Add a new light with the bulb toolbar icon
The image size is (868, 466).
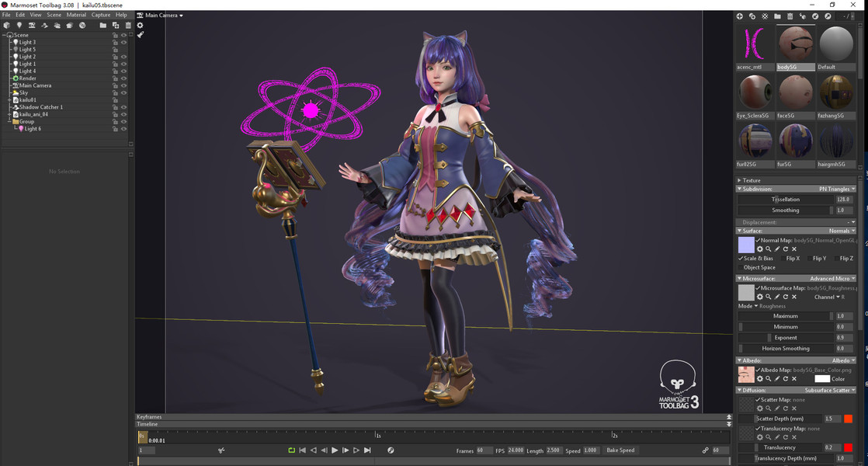pyautogui.click(x=19, y=26)
